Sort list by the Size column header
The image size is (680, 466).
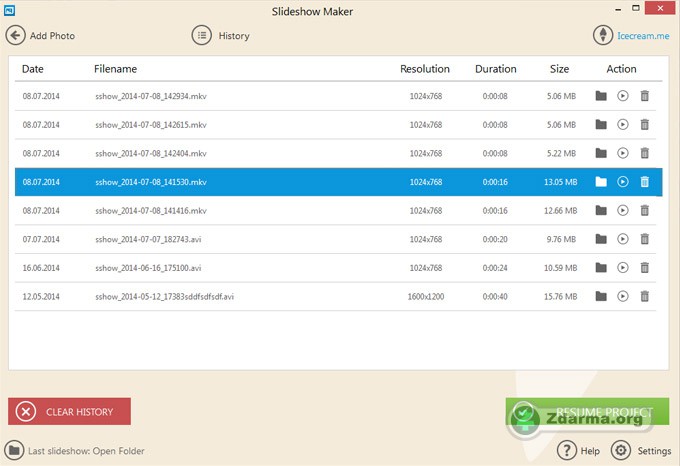click(x=559, y=69)
